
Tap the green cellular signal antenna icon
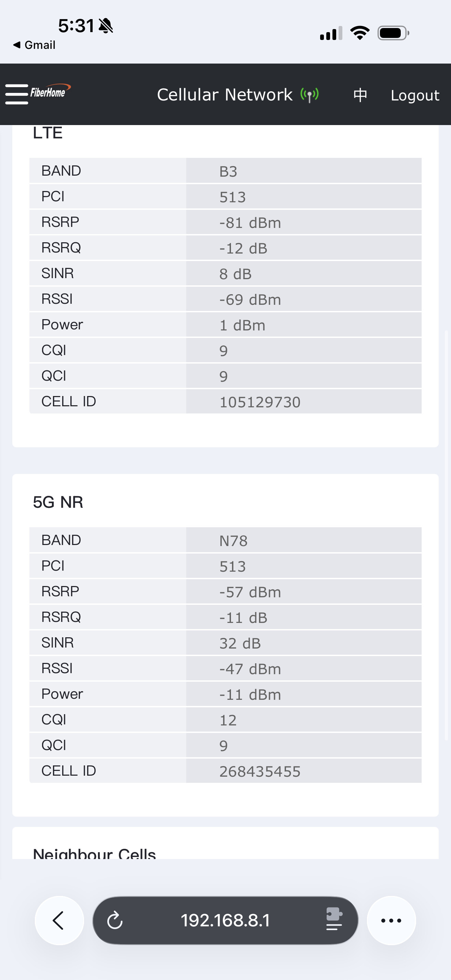(310, 95)
